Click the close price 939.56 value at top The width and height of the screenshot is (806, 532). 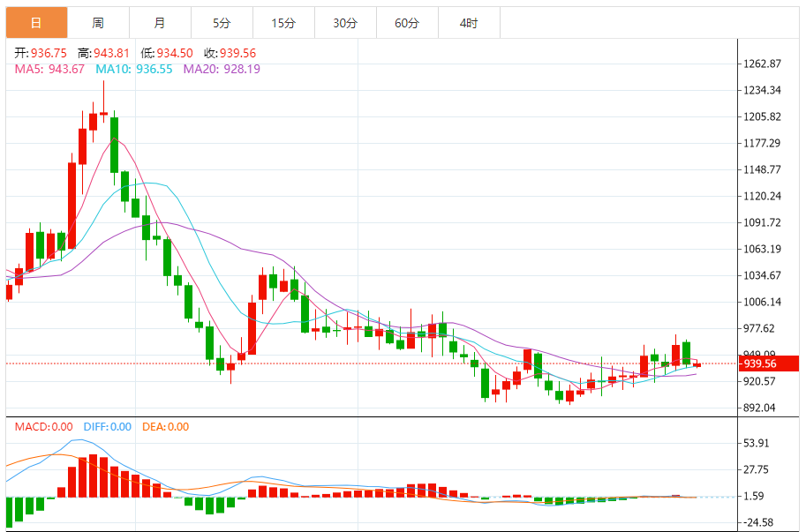(x=238, y=54)
